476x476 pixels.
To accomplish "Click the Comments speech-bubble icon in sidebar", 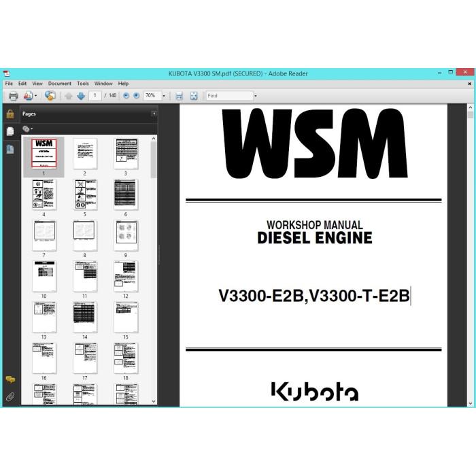I will [x=10, y=379].
